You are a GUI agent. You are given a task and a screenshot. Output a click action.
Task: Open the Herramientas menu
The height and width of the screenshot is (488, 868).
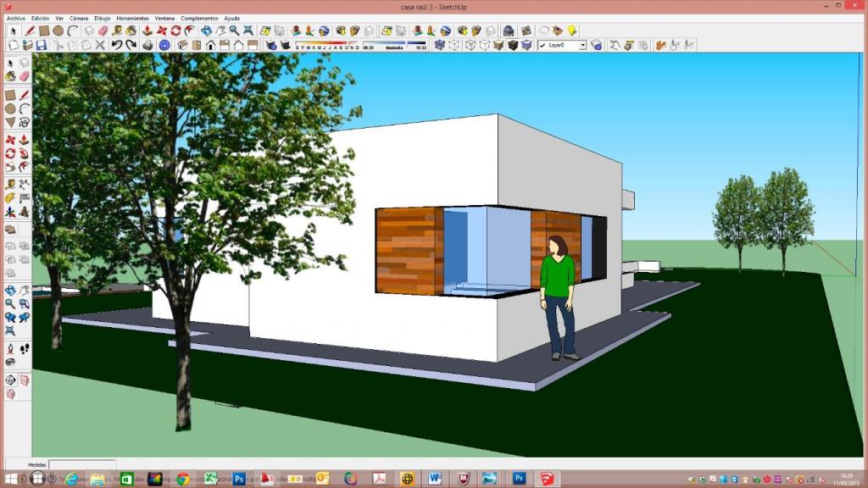point(132,18)
